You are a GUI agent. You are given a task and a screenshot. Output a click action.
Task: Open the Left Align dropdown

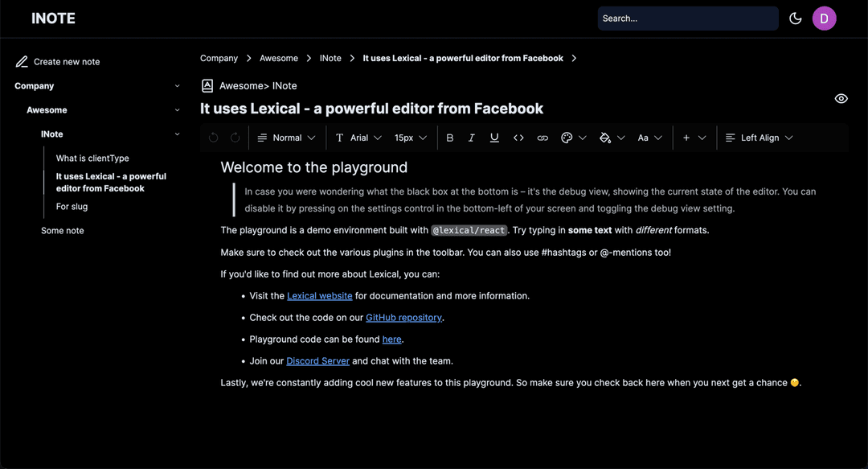759,138
